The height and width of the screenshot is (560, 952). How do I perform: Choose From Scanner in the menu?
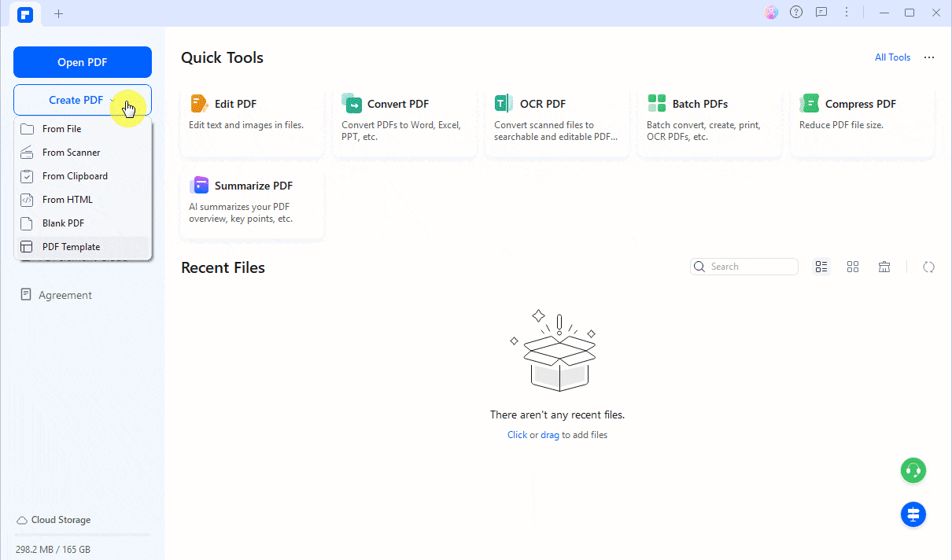71,153
